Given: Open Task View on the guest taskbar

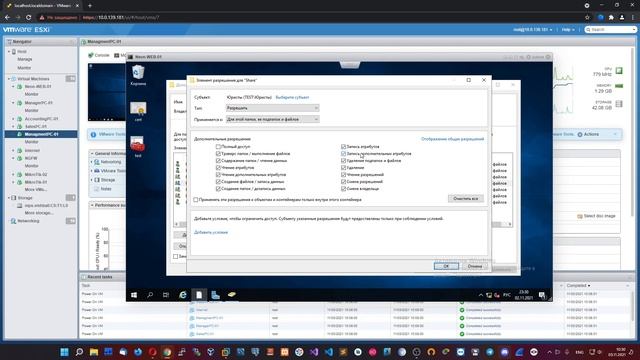Looking at the screenshot, I should pos(166,295).
